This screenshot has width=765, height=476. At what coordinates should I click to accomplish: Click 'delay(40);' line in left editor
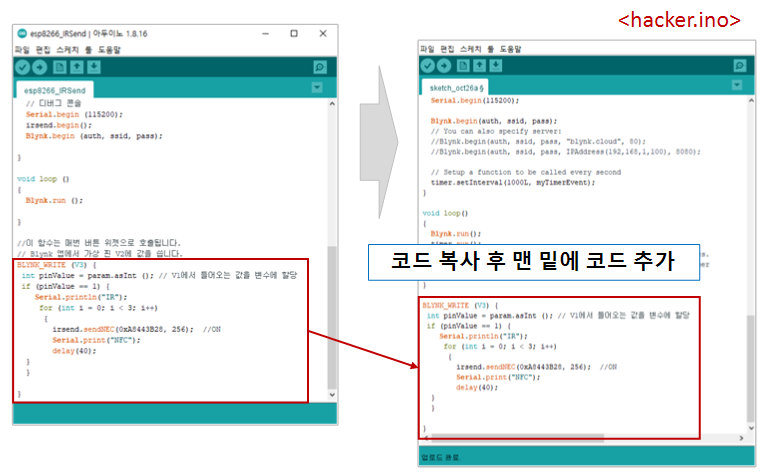click(74, 351)
